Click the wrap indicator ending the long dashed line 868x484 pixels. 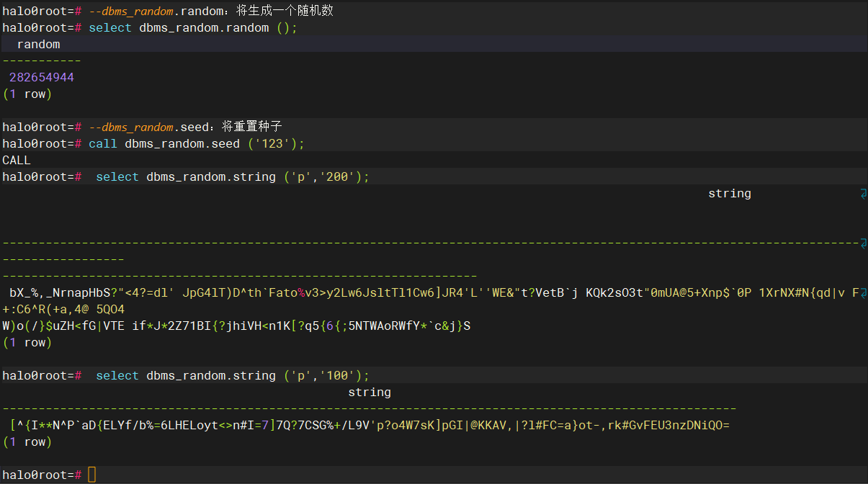tap(863, 243)
